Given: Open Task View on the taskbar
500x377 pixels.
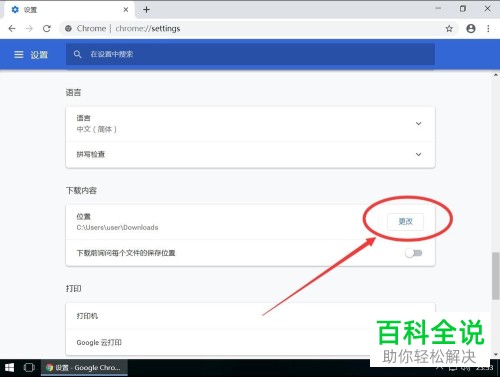Looking at the screenshot, I should pyautogui.click(x=29, y=368).
